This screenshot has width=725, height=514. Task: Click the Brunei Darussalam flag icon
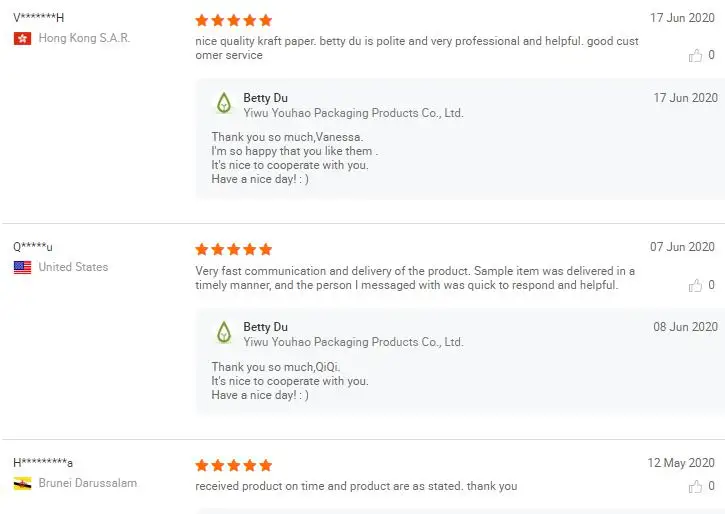tap(22, 483)
